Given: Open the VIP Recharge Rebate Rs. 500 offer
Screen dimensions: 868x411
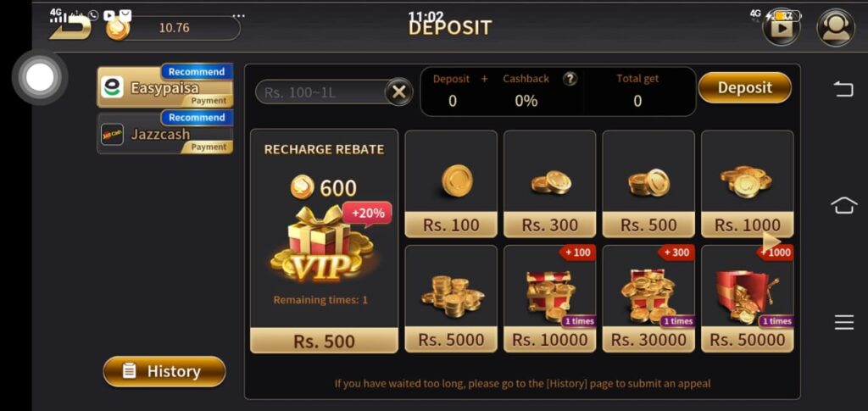Looking at the screenshot, I should (324, 242).
